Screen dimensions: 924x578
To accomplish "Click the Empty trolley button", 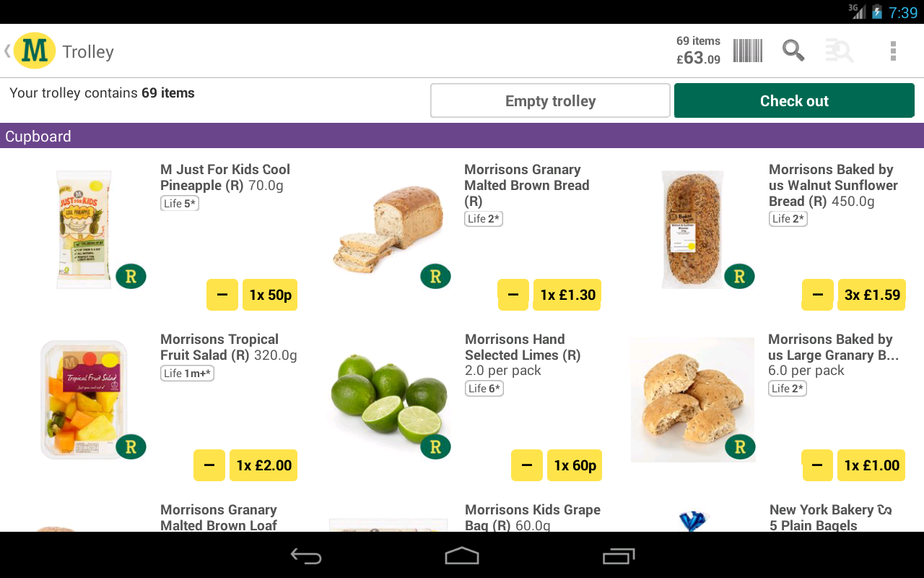I will [550, 101].
